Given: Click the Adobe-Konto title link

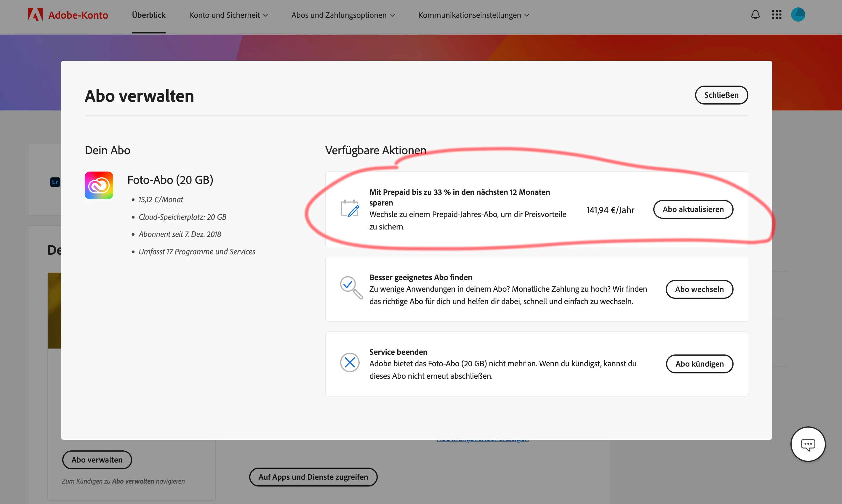Looking at the screenshot, I should click(78, 15).
